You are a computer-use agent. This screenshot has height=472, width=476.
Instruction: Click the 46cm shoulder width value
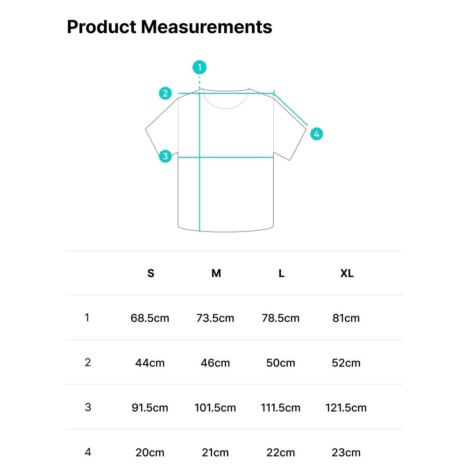[x=215, y=363]
